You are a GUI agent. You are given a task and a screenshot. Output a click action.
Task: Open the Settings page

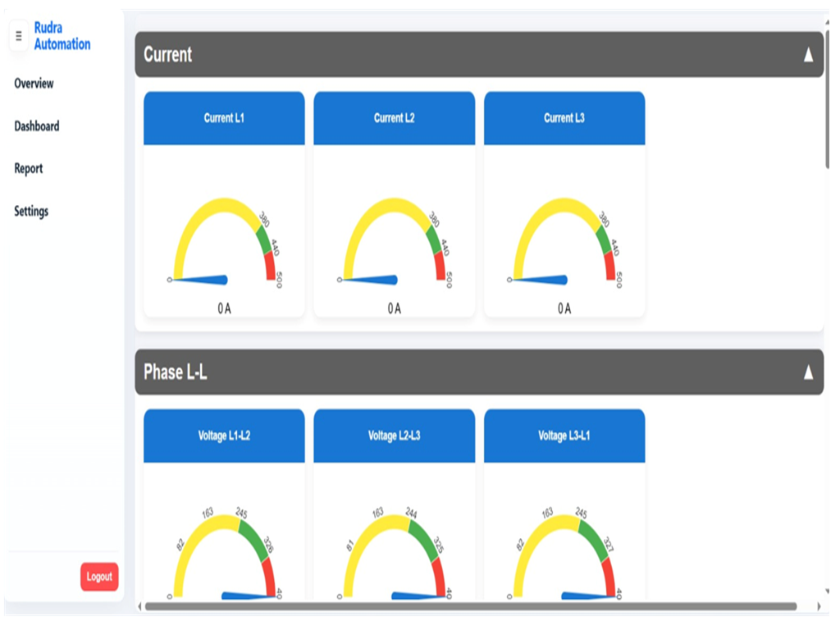pyautogui.click(x=31, y=211)
